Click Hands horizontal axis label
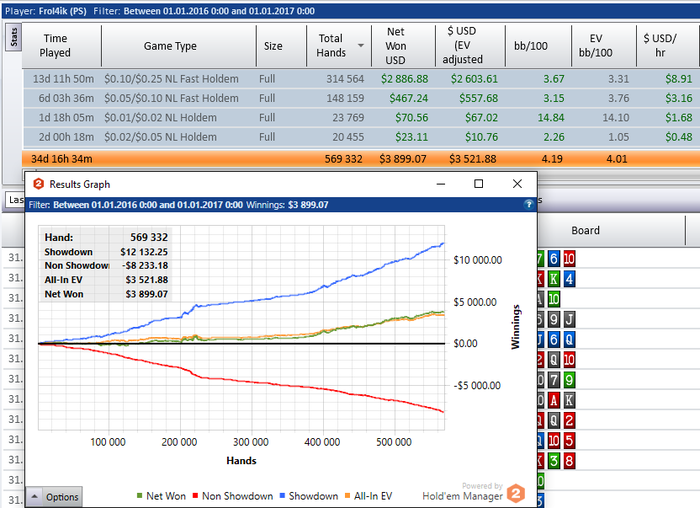Image resolution: width=700 pixels, height=508 pixels. coord(241,460)
